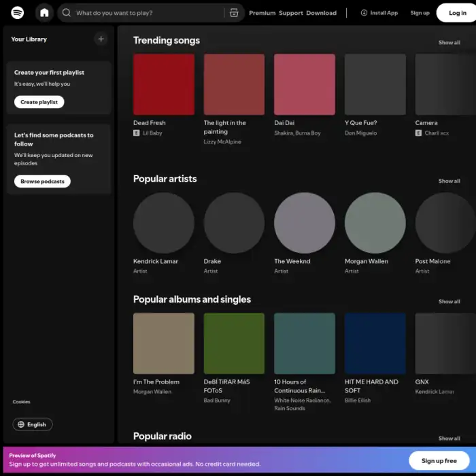The height and width of the screenshot is (476, 476).
Task: Open Premium page
Action: click(x=262, y=13)
